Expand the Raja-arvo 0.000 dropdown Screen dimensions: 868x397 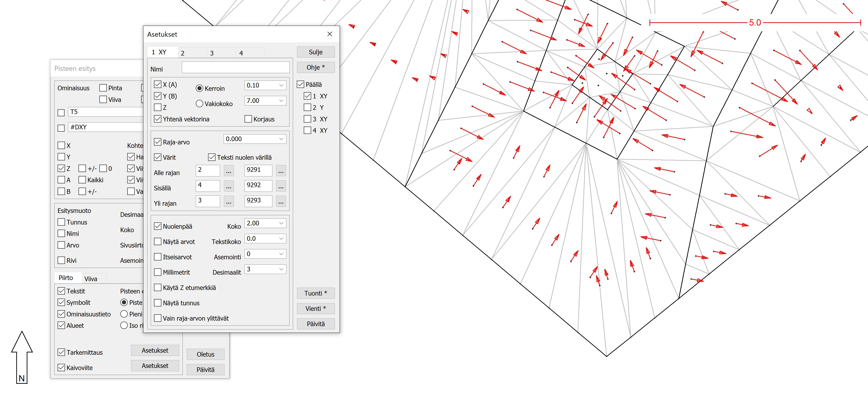tap(281, 139)
